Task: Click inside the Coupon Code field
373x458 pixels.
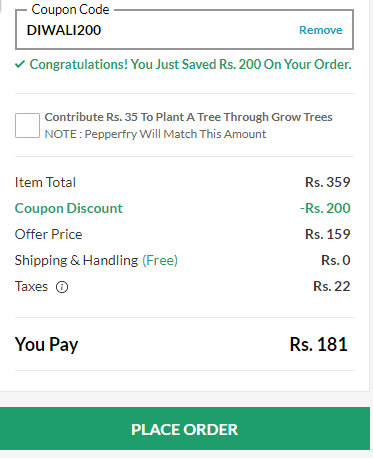Action: 184,29
